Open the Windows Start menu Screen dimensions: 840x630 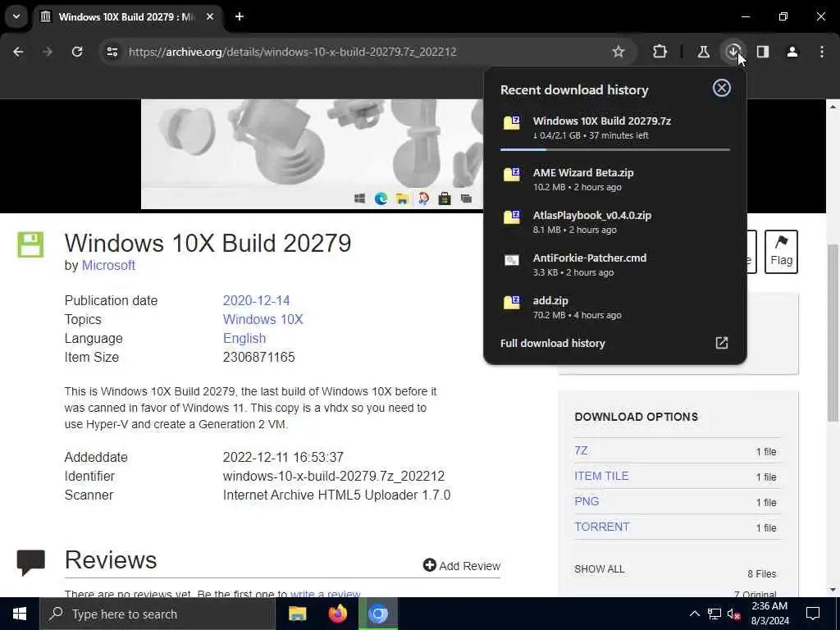(x=20, y=614)
